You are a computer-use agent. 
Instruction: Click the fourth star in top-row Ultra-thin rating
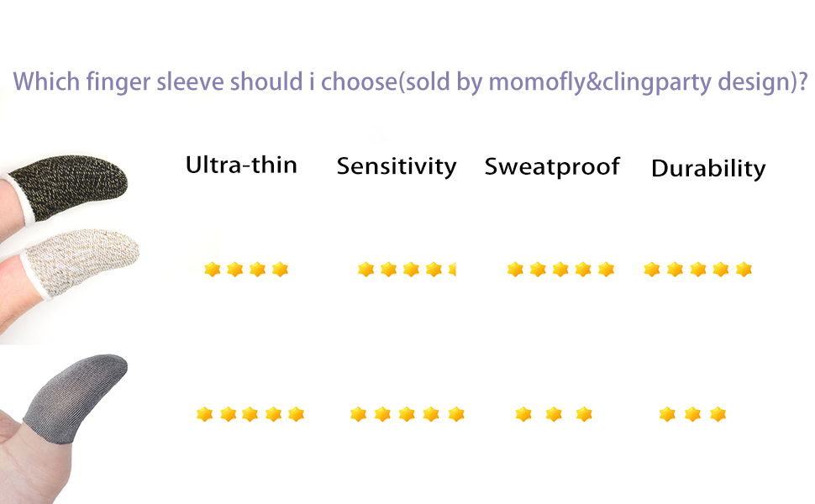[280, 270]
